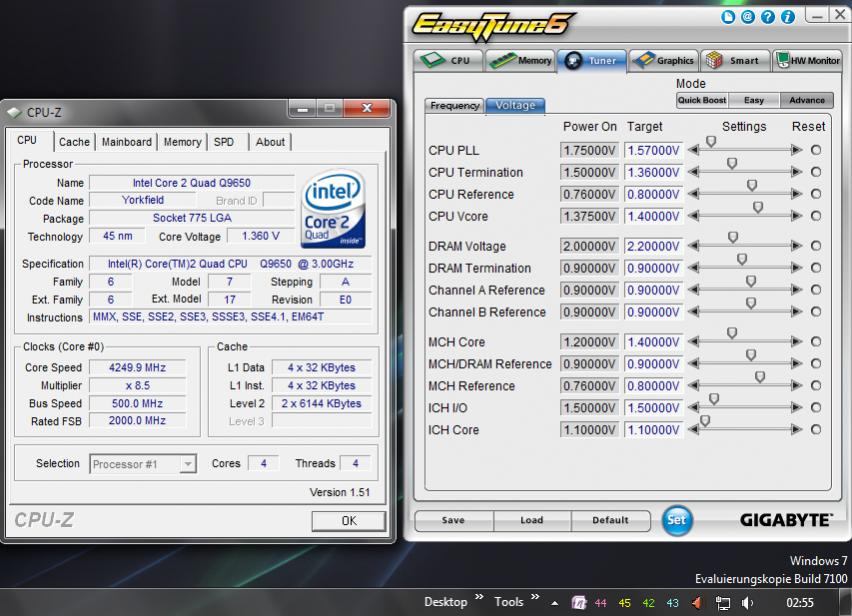Click the CPU Vcore slider handle
This screenshot has width=852, height=616.
coord(758,208)
